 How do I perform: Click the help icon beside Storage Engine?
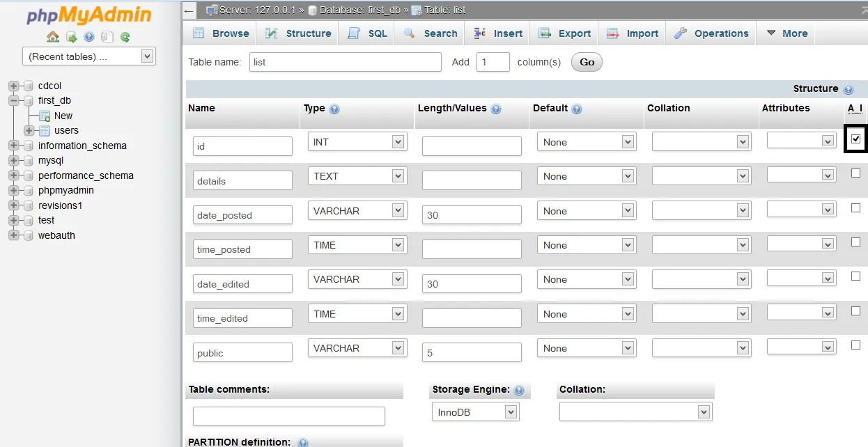518,391
